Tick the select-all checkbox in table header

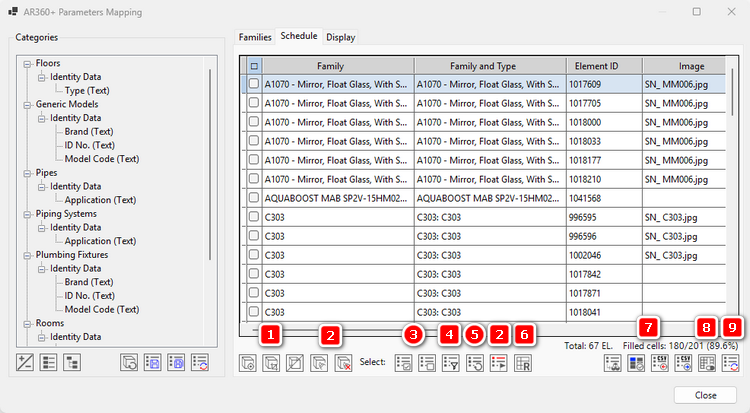(254, 66)
